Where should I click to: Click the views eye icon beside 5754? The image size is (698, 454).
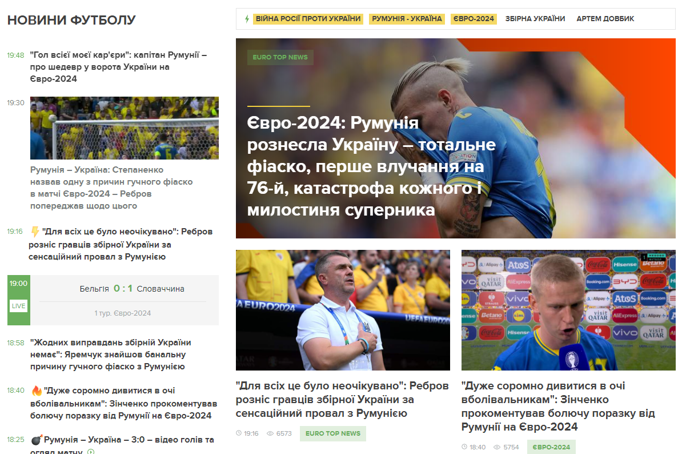pos(497,447)
